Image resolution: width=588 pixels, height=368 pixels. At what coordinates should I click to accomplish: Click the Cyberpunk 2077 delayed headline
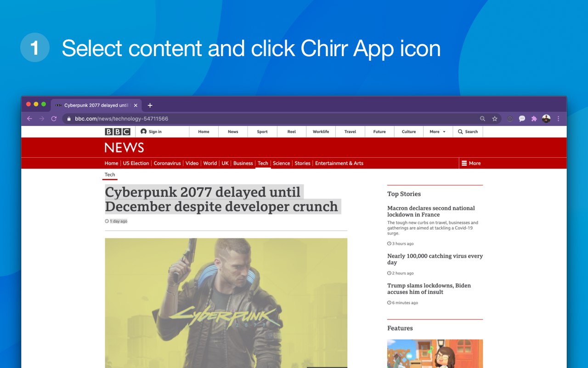(223, 199)
